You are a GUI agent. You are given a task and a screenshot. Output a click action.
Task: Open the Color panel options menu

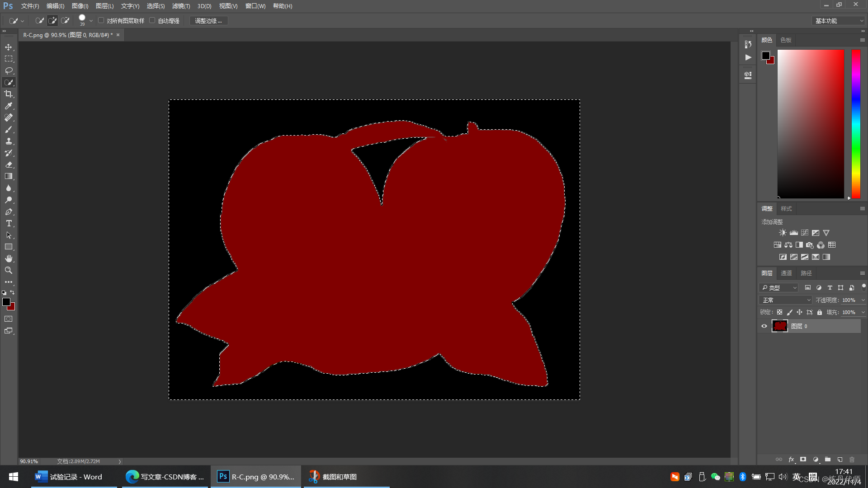click(862, 40)
